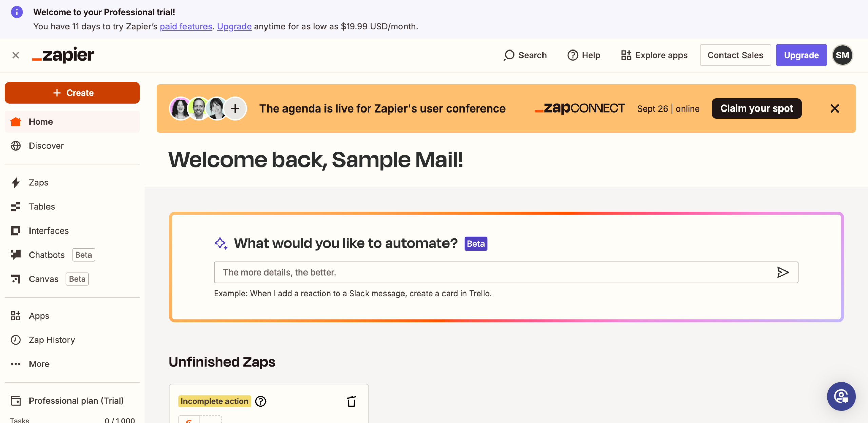Open Explore apps in the top bar

point(654,55)
